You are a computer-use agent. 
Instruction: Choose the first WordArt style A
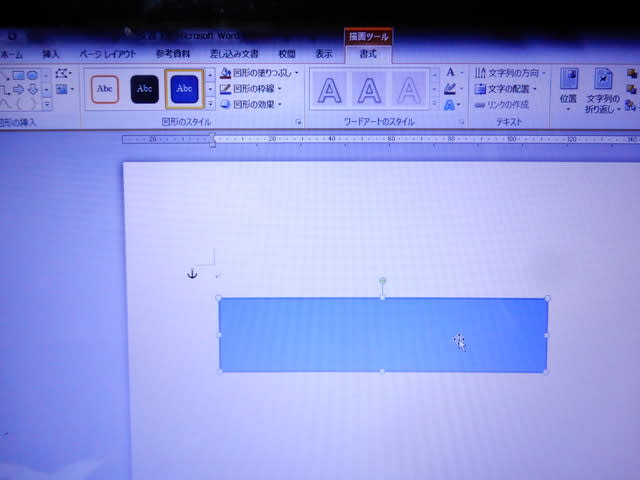tap(329, 91)
